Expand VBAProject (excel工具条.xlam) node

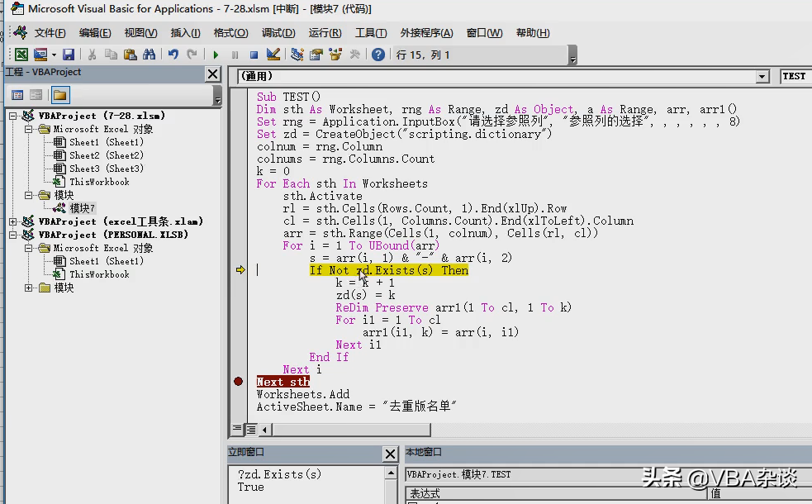click(13, 221)
